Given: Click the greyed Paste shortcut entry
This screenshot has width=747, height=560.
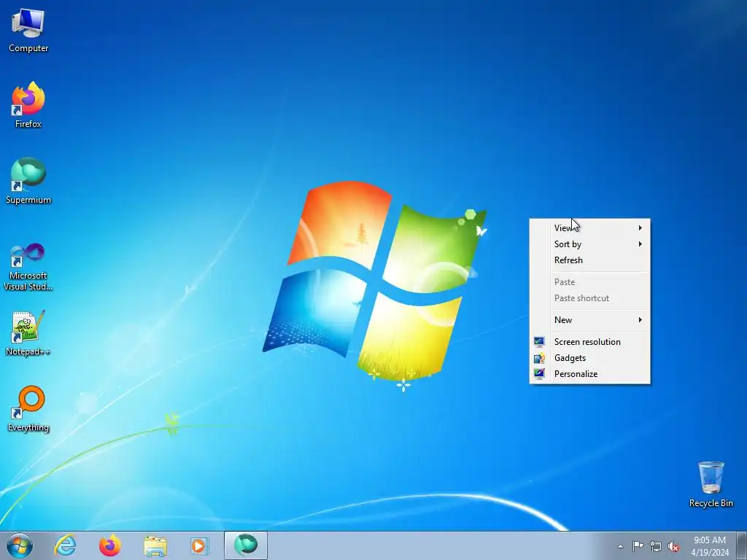Looking at the screenshot, I should [589, 298].
